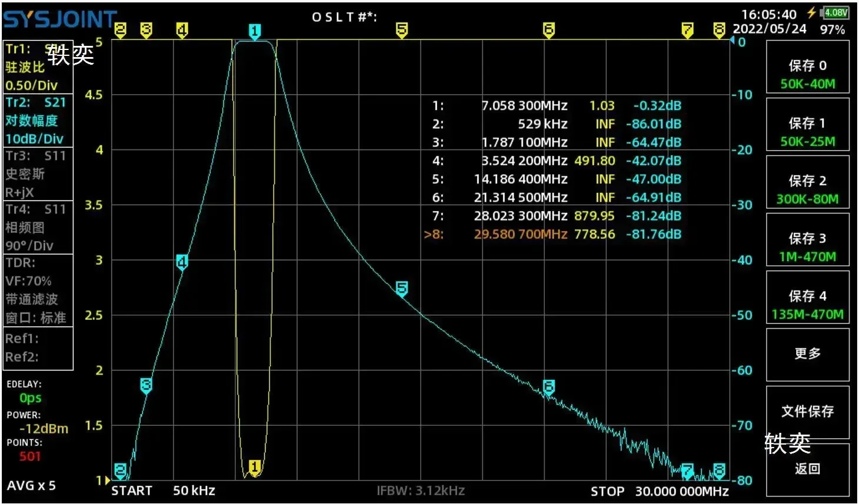Open the 更多 menu
This screenshot has width=859, height=504.
tap(807, 355)
